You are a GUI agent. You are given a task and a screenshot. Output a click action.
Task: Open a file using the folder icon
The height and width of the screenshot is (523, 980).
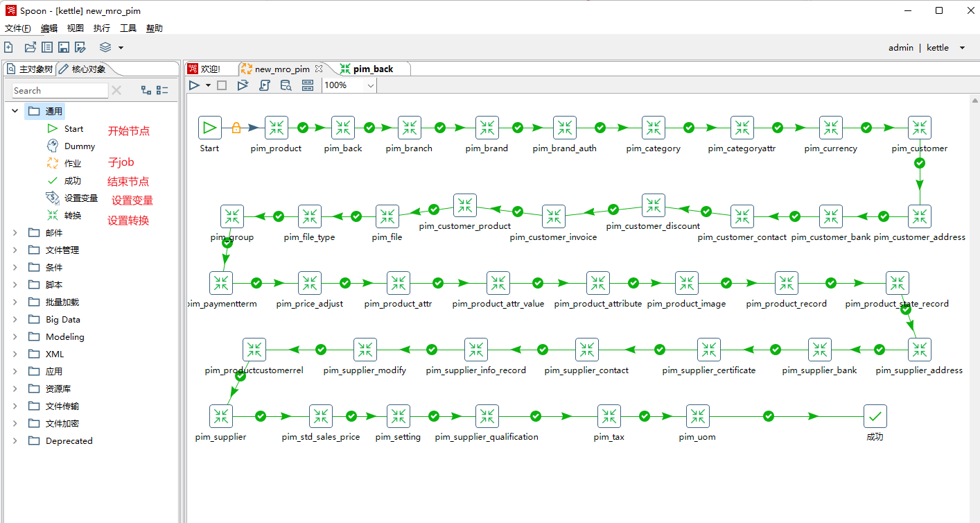[x=30, y=47]
